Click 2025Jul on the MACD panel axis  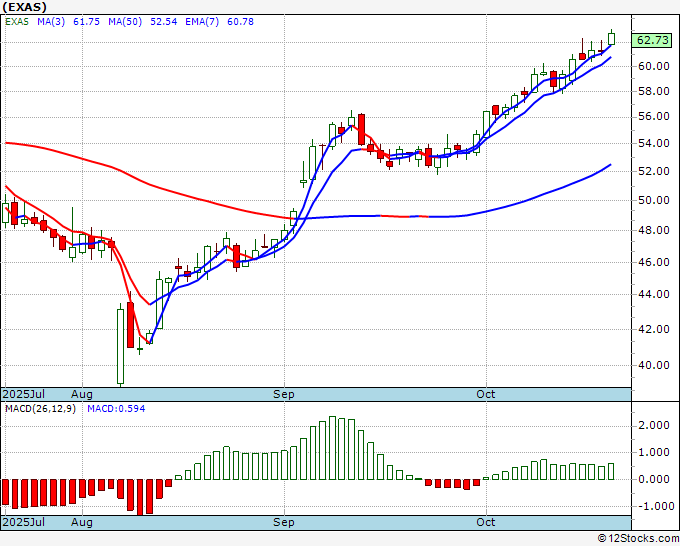pos(23,522)
